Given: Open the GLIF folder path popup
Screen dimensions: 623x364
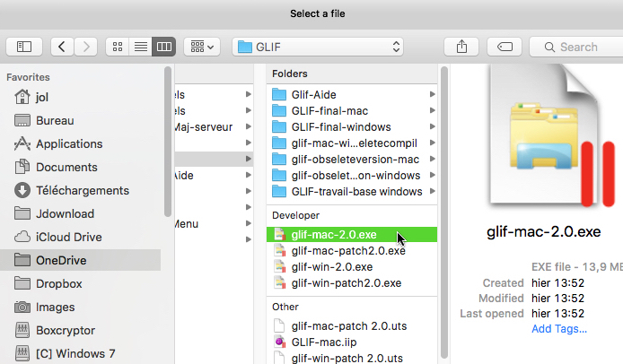Looking at the screenshot, I should coord(318,47).
